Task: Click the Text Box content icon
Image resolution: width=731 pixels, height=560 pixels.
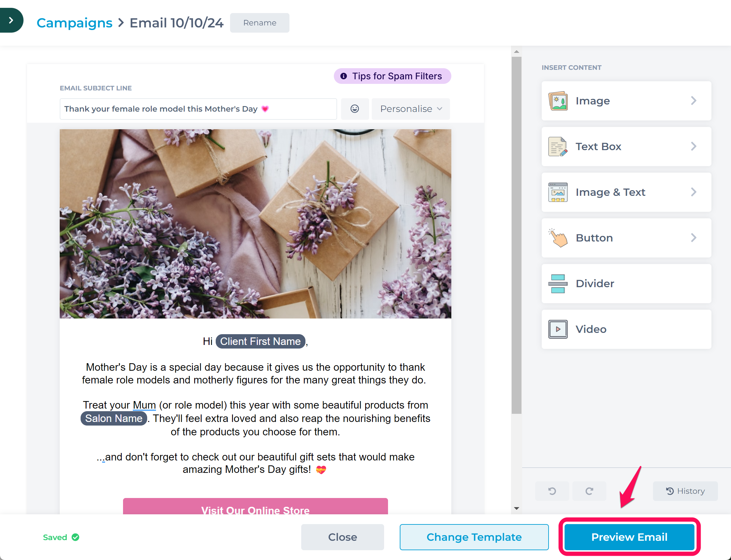Action: tap(558, 146)
